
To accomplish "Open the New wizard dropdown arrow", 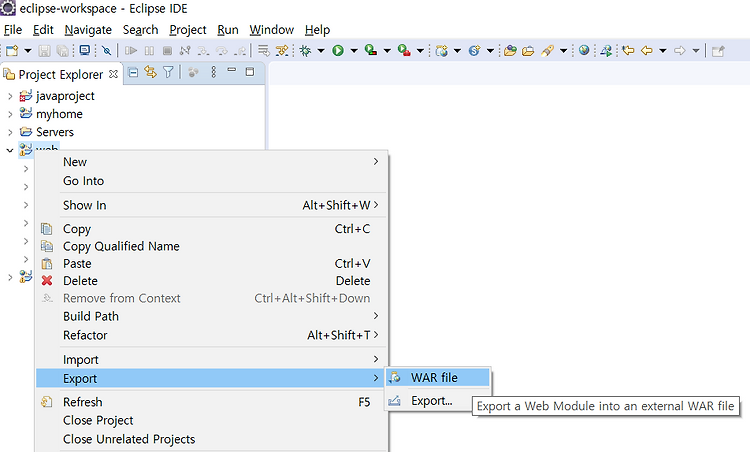I will coord(28,50).
